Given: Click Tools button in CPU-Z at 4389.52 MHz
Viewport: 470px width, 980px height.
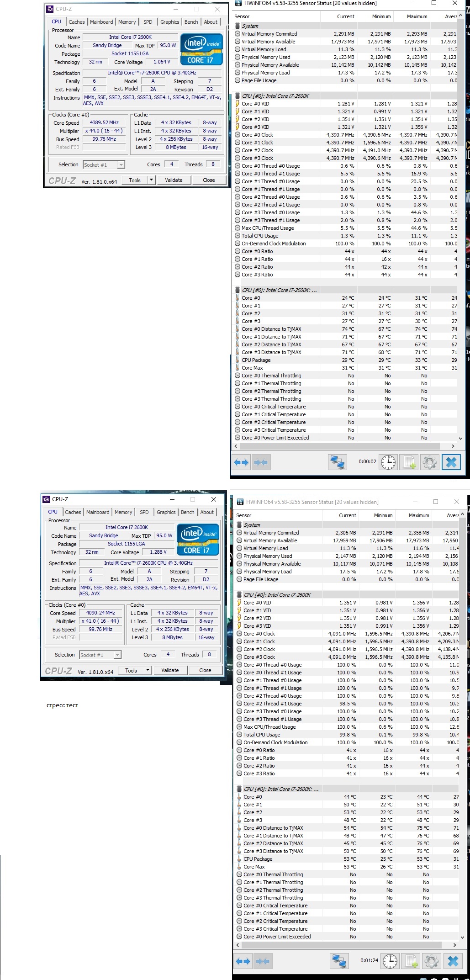Looking at the screenshot, I should 135,180.
